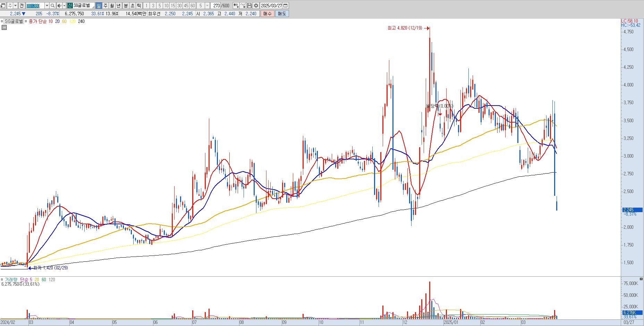This screenshot has width=644, height=326.
Task: Select the 3 minute interval button
Action: tap(153, 6)
